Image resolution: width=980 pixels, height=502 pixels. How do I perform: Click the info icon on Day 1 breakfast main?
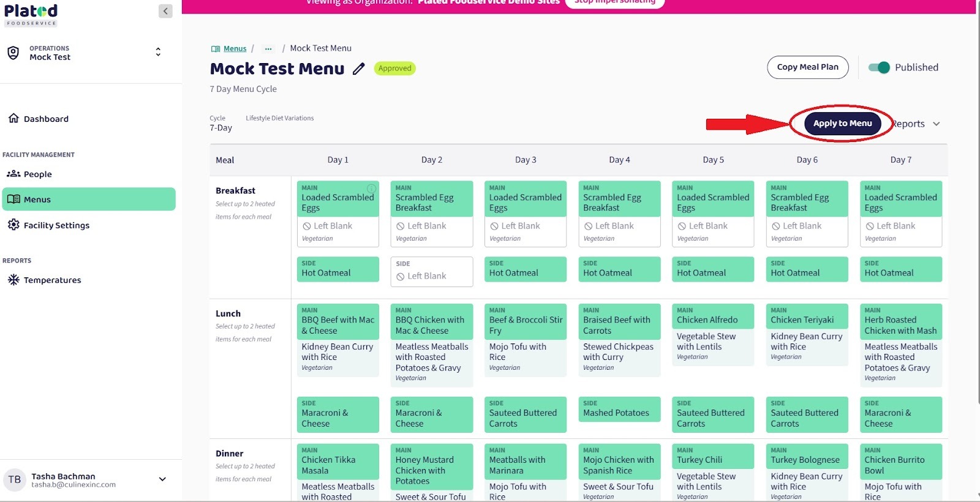click(371, 188)
